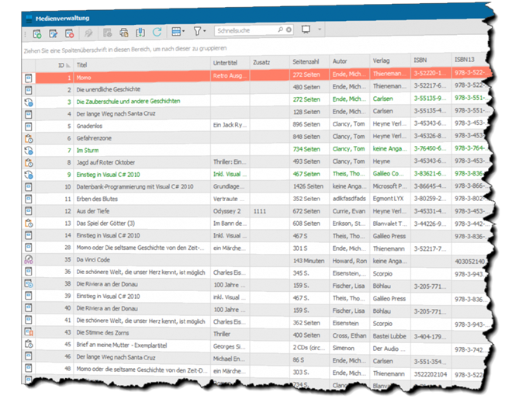The width and height of the screenshot is (519, 420).
Task: Select the title Brief an meine Mutter - Exemplartitel
Action: point(122,345)
